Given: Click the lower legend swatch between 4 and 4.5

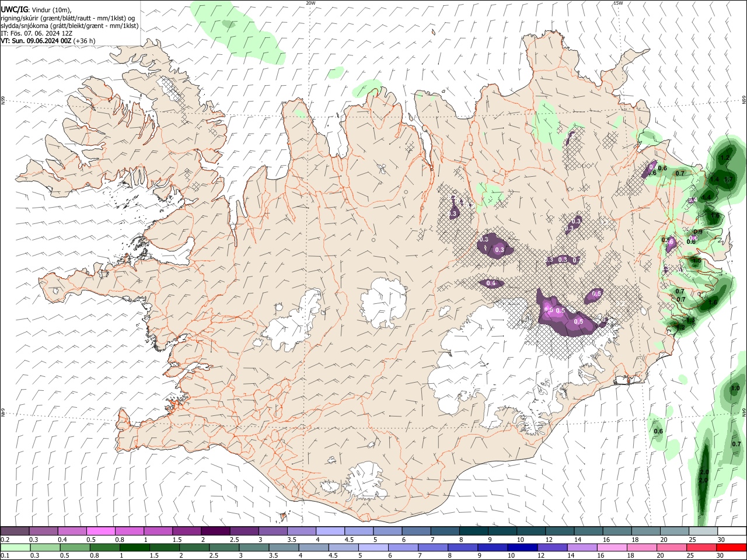Looking at the screenshot, I should (313, 547).
